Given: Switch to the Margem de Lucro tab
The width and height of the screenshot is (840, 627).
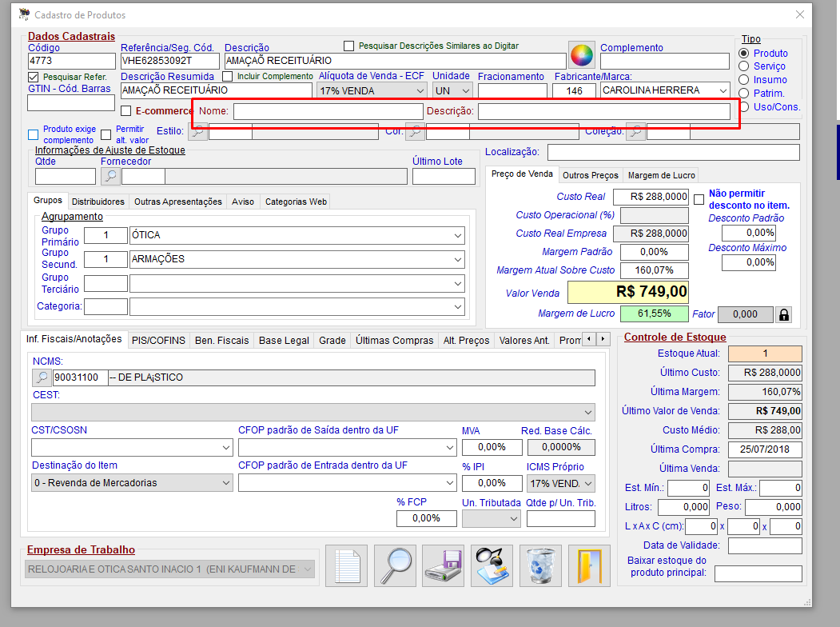Looking at the screenshot, I should pyautogui.click(x=661, y=175).
